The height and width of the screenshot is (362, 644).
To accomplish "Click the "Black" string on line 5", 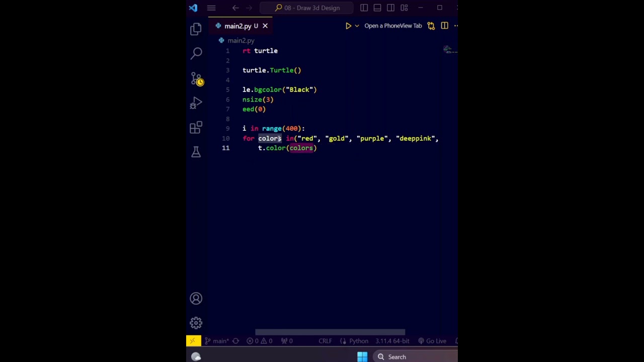I will [x=299, y=89].
